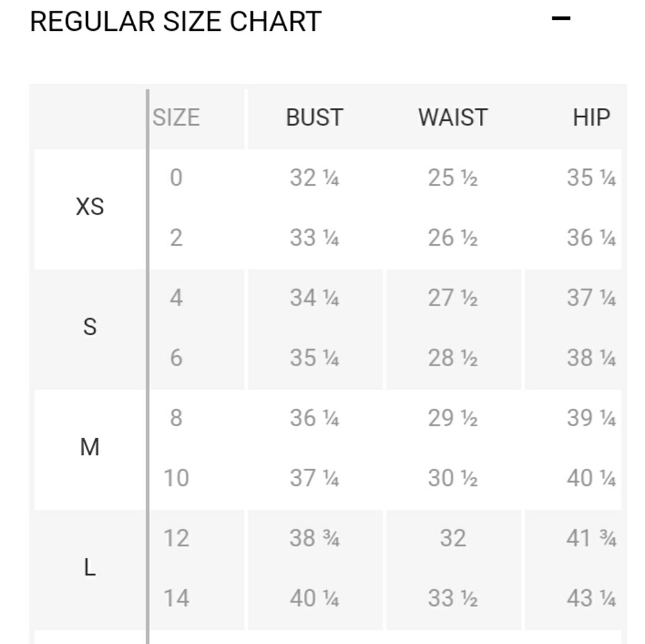This screenshot has width=645, height=644.
Task: Click waist measurement 29 ½
Action: tap(453, 418)
